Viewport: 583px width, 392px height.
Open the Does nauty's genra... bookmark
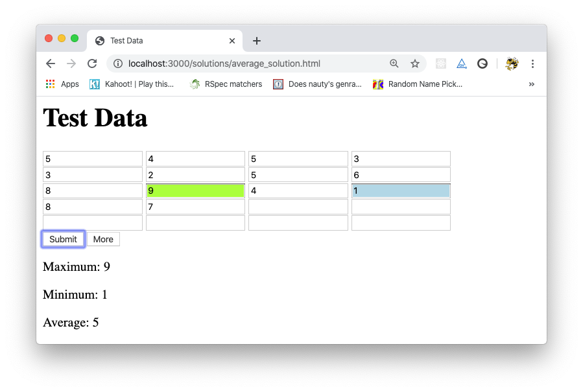(x=317, y=84)
